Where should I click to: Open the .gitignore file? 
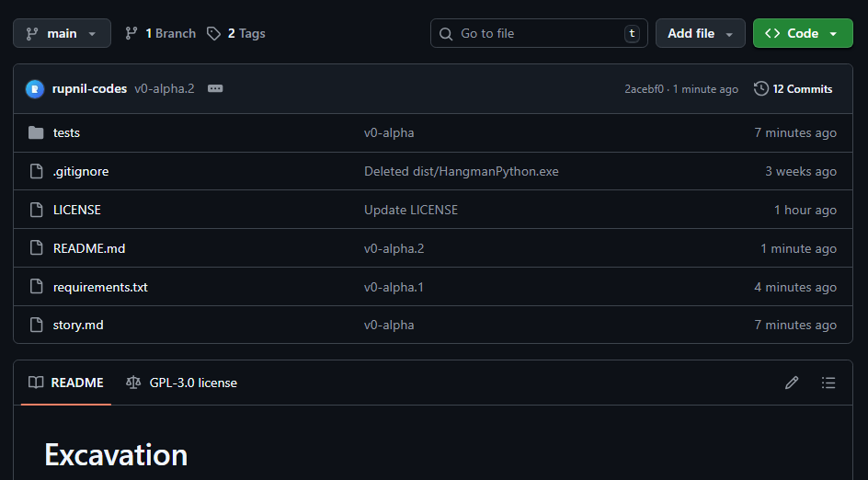(x=81, y=171)
